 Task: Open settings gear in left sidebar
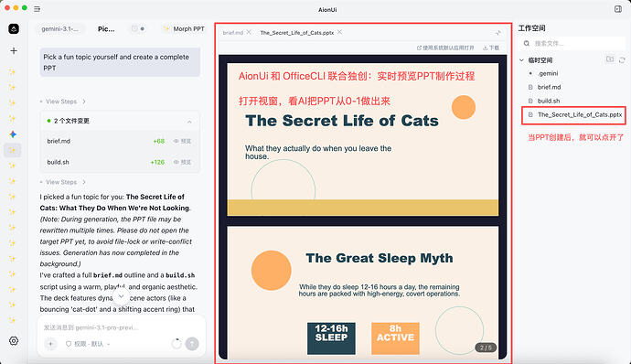[14, 340]
